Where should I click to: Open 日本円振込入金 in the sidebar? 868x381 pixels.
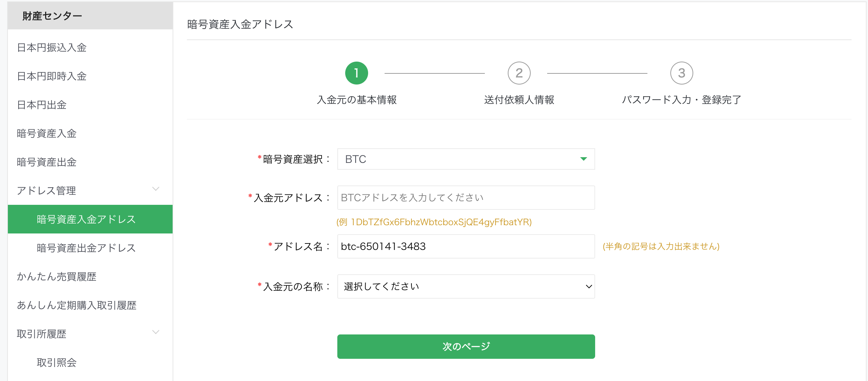52,48
